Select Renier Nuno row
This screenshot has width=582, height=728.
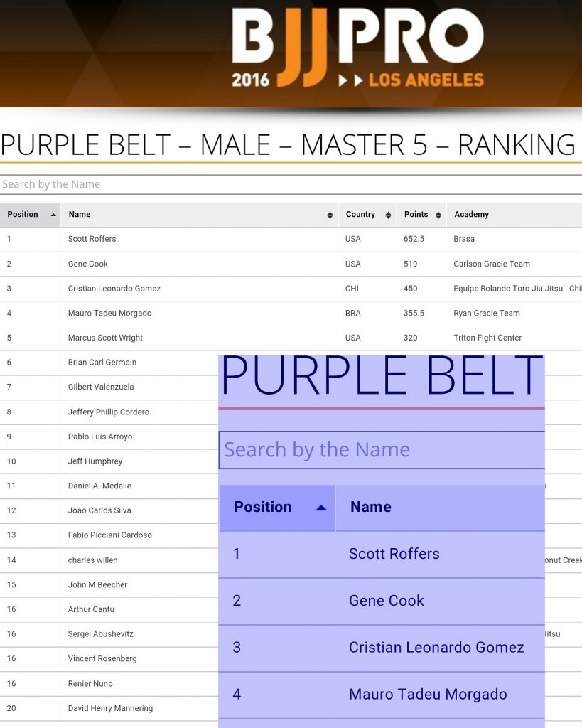point(109,683)
